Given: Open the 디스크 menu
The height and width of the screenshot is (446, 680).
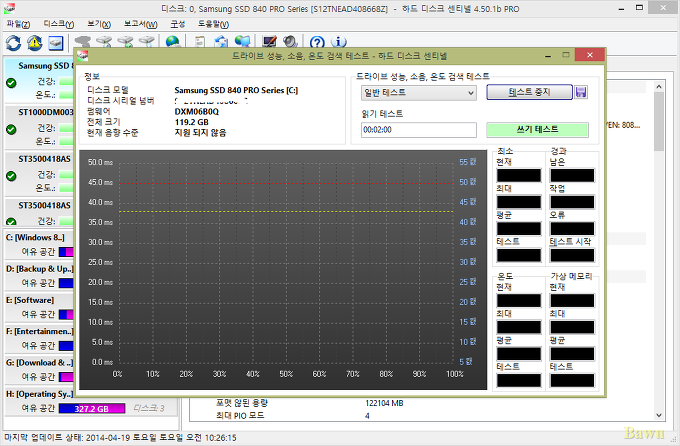Looking at the screenshot, I should pyautogui.click(x=59, y=24).
